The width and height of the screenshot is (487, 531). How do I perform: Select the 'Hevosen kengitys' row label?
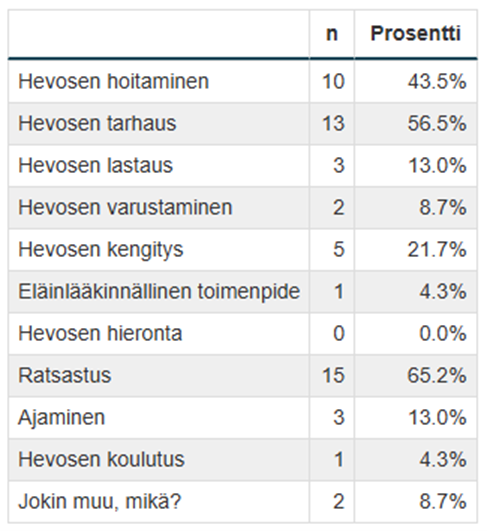[101, 250]
